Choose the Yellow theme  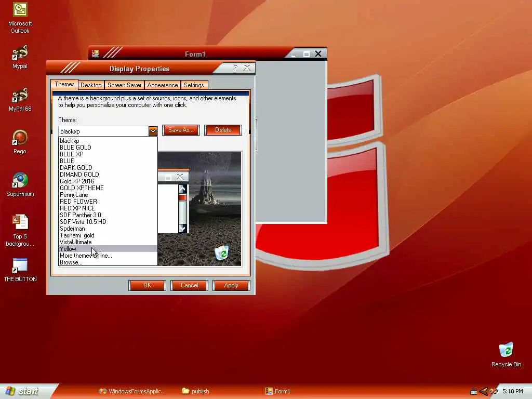pyautogui.click(x=108, y=249)
